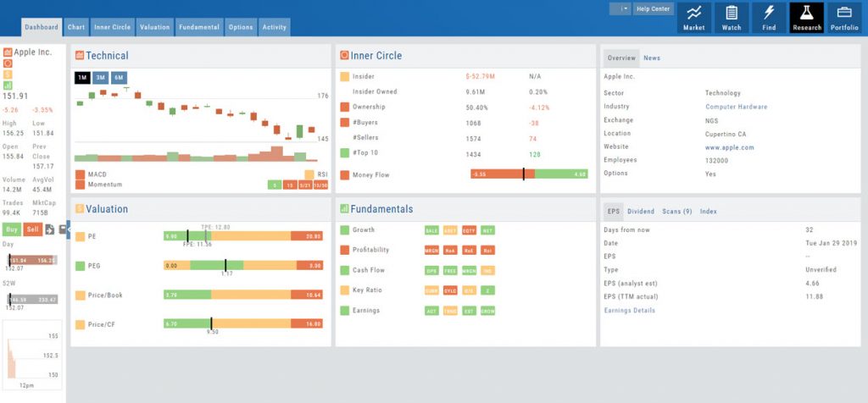Switch to the Options tab
The height and width of the screenshot is (403, 868).
pos(241,27)
